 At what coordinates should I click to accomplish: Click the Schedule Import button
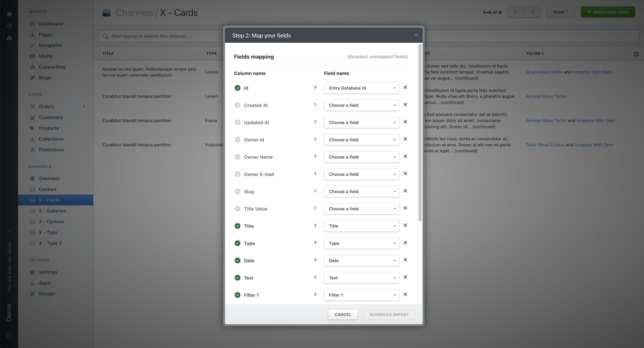389,315
